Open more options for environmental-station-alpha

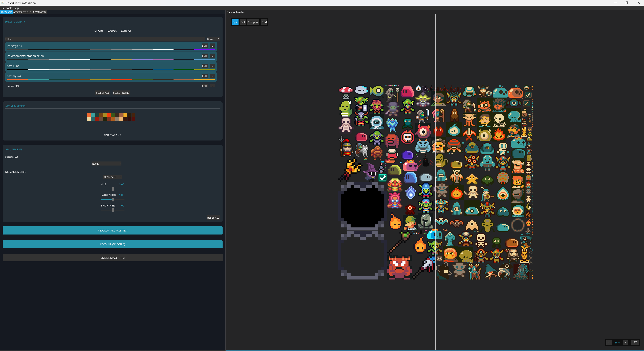tap(212, 56)
